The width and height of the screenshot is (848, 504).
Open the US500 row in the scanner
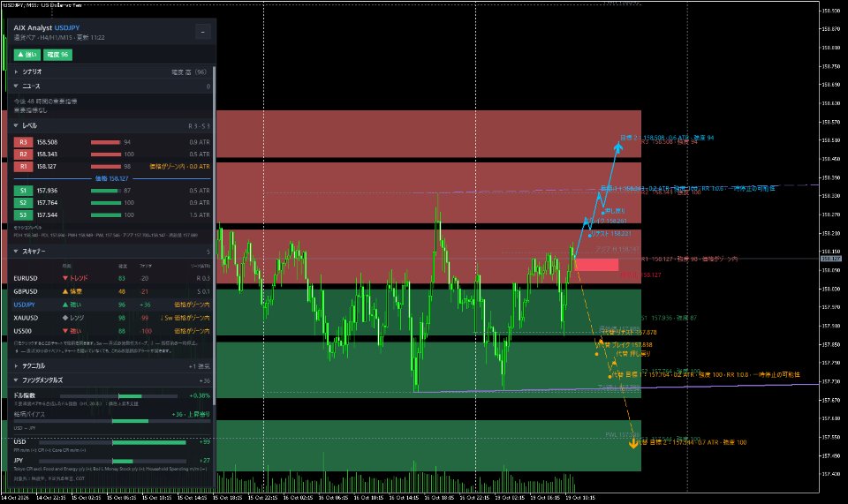tap(111, 331)
